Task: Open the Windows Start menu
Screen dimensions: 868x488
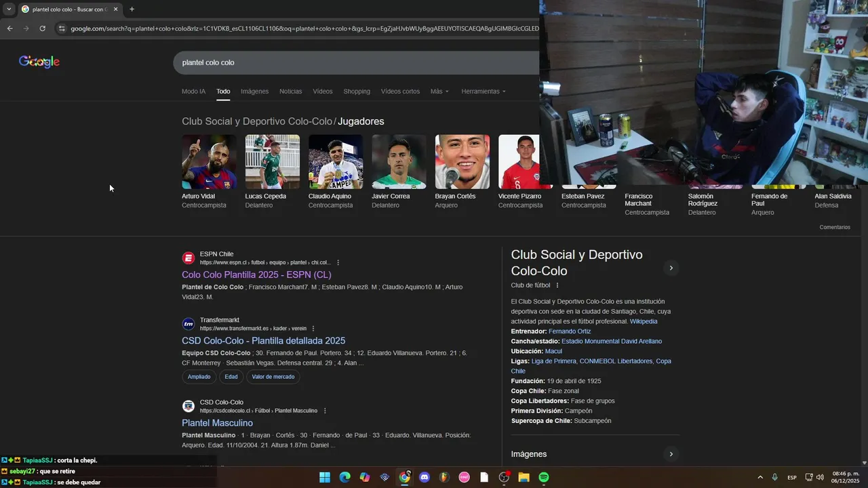Action: [325, 477]
